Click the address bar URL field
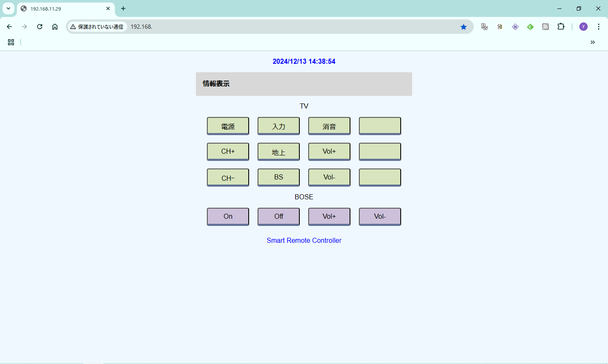Viewport: 608px width, 364px height. tap(291, 27)
